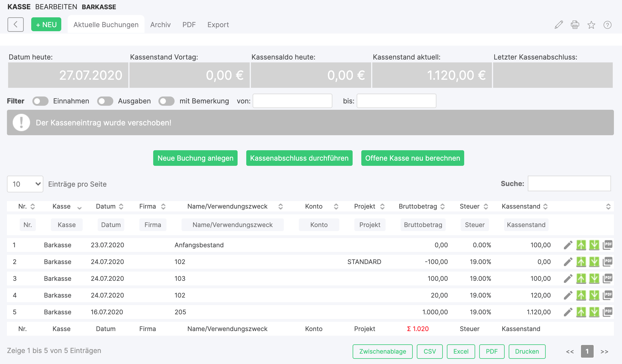Open the entries per page dropdown
622x364 pixels.
click(x=25, y=184)
